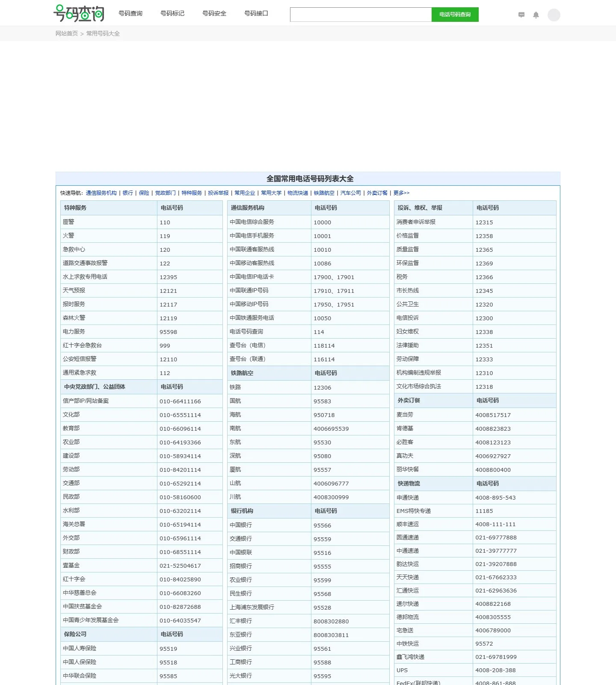
Task: Jump to 外卖订餐 quick nav link
Action: 377,193
